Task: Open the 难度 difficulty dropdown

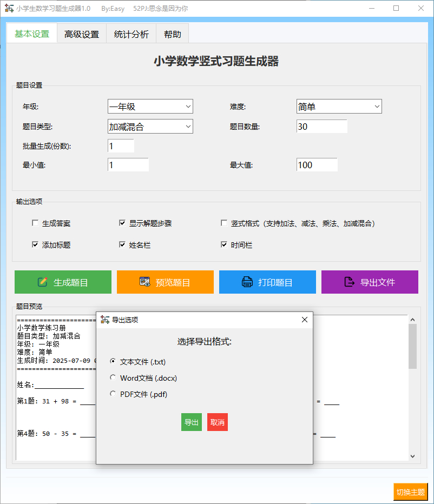Action: [339, 107]
